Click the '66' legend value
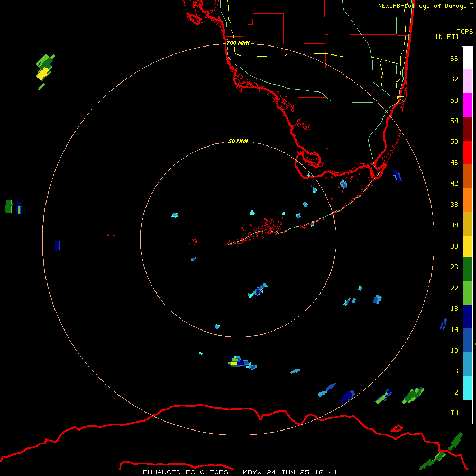Viewport: 476px width, 476px height. tap(454, 59)
